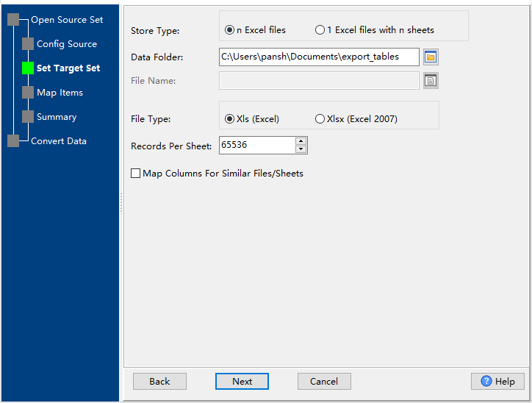Click the File Name browse document icon

431,81
